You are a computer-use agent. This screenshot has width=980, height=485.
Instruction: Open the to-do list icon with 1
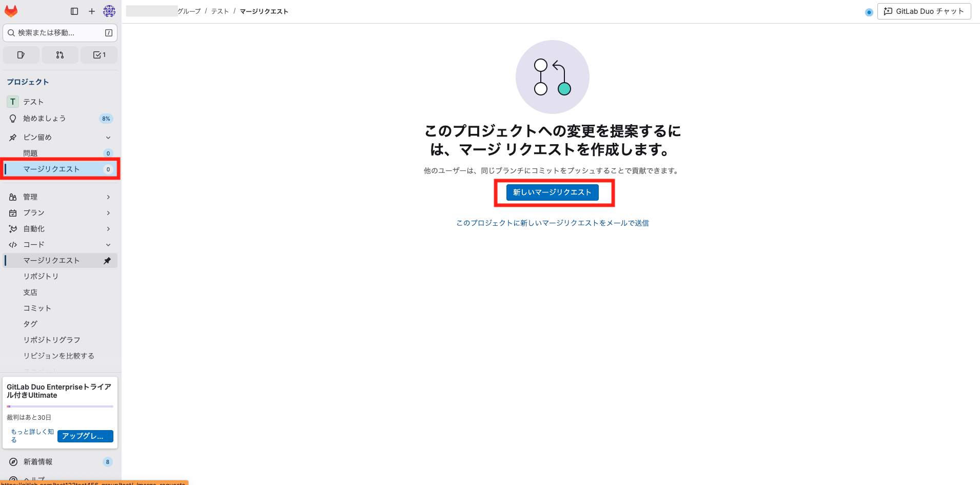pos(99,55)
